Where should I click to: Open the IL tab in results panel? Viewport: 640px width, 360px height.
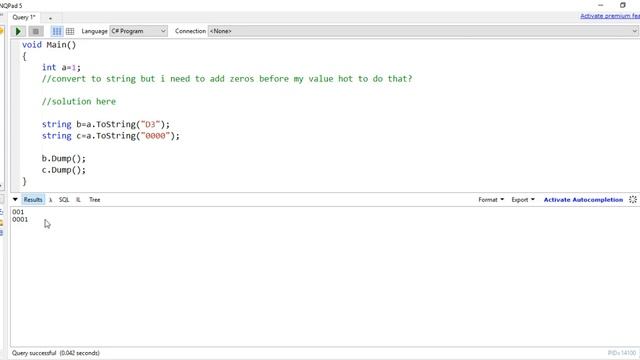[78, 200]
